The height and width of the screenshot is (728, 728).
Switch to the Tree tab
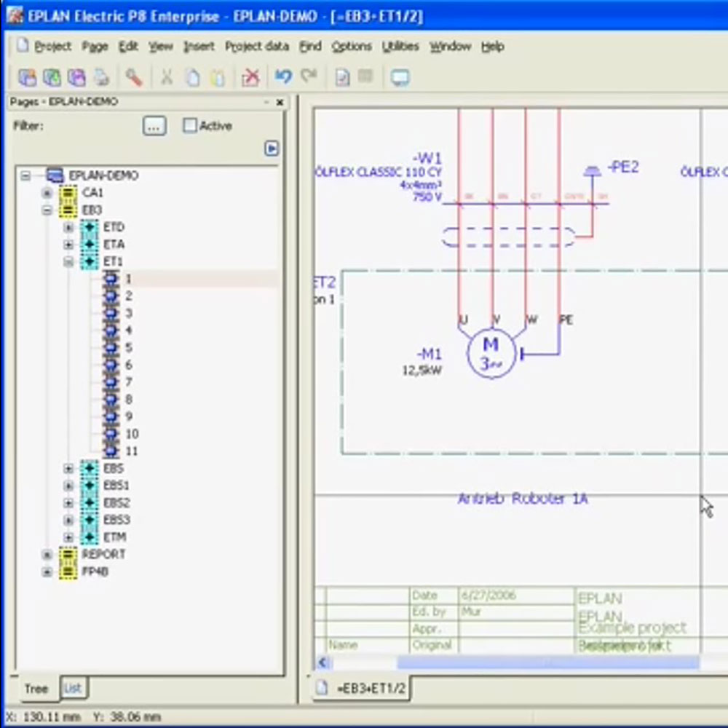[x=36, y=688]
